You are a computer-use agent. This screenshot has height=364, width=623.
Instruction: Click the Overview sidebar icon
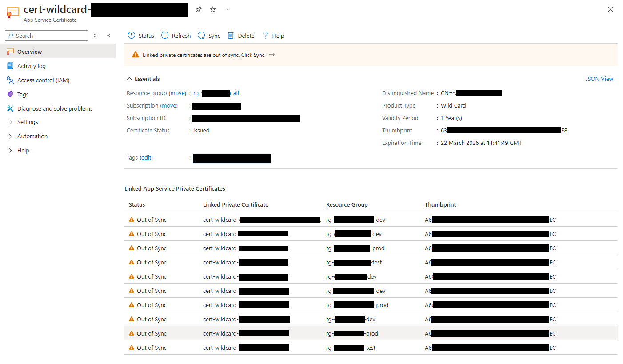coord(10,52)
